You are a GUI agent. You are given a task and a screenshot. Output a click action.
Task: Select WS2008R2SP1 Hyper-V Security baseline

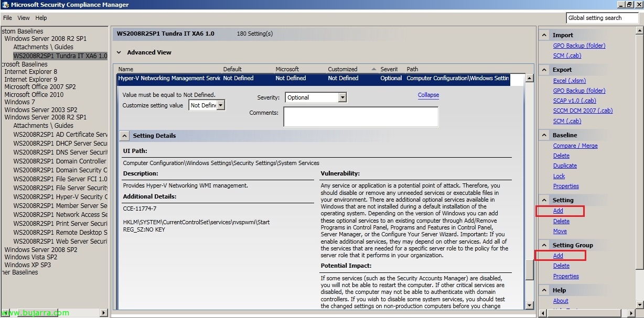60,197
